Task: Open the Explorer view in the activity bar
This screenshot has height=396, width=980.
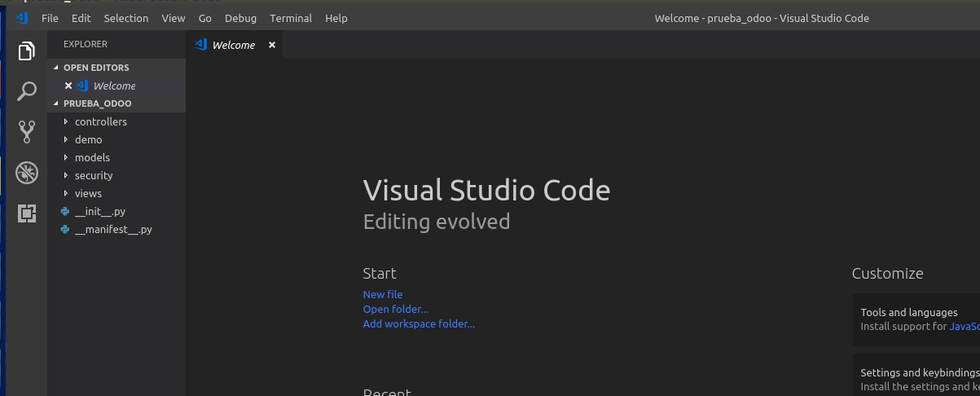Action: (x=27, y=51)
